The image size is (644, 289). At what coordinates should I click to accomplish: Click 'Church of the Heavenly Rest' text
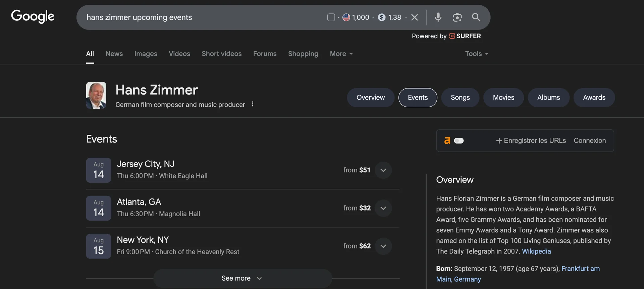click(x=197, y=251)
